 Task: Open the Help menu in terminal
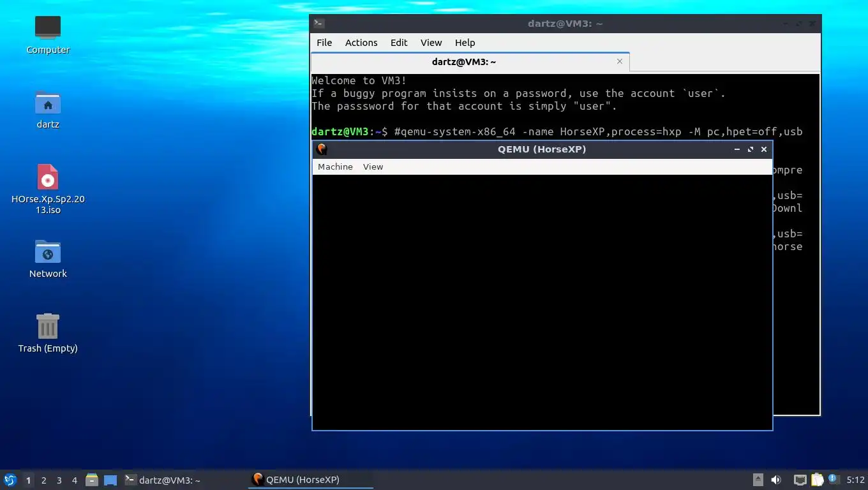465,43
